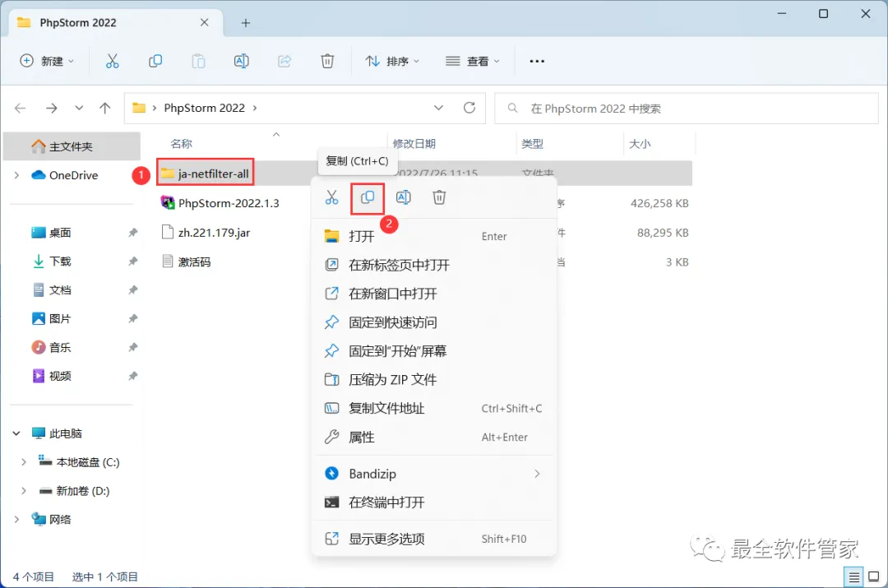The image size is (888, 588).
Task: Click the Paste icon in the toolbar
Action: point(198,61)
